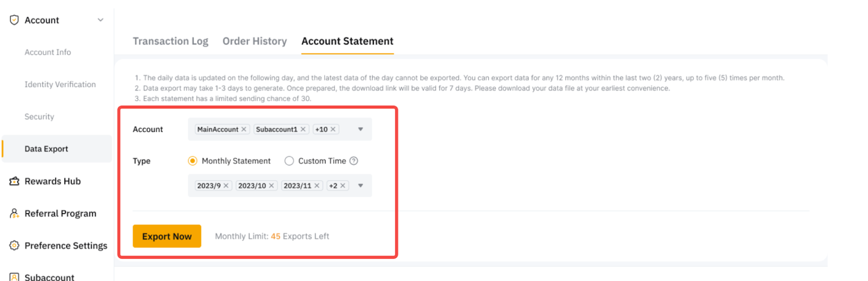868x281 pixels.
Task: Collapse the Account sidebar section chevron
Action: pyautogui.click(x=100, y=20)
